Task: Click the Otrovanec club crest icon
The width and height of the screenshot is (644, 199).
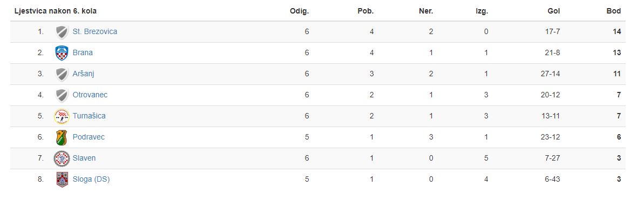Action: (x=62, y=95)
